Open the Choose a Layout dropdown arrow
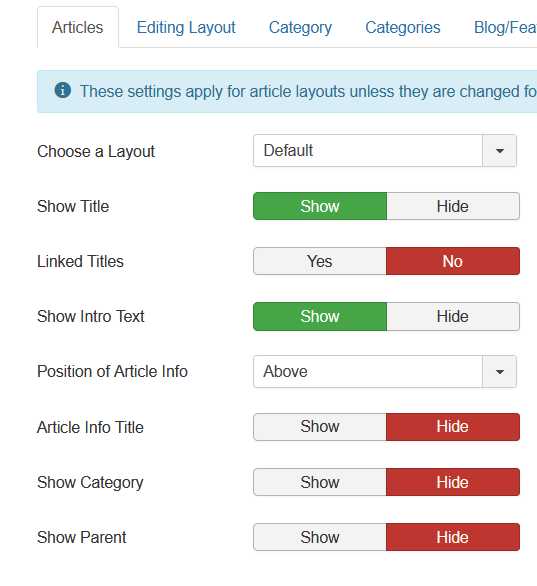The width and height of the screenshot is (537, 586). [x=499, y=151]
